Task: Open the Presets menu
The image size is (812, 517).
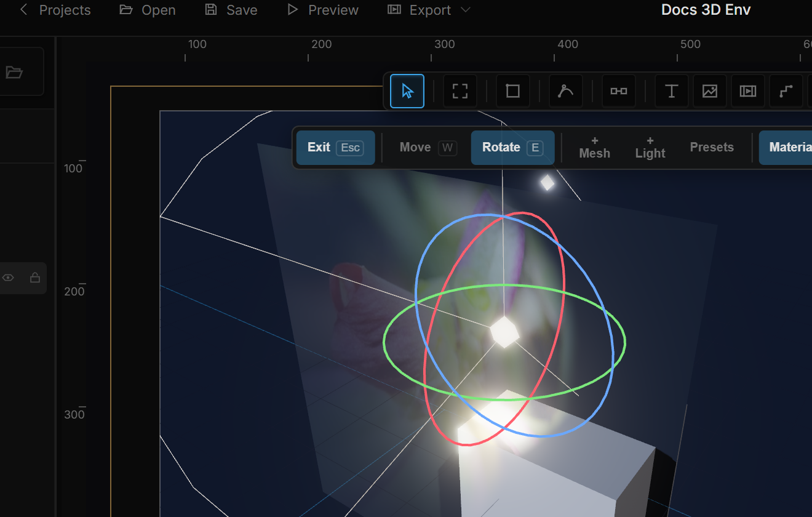Action: tap(712, 148)
